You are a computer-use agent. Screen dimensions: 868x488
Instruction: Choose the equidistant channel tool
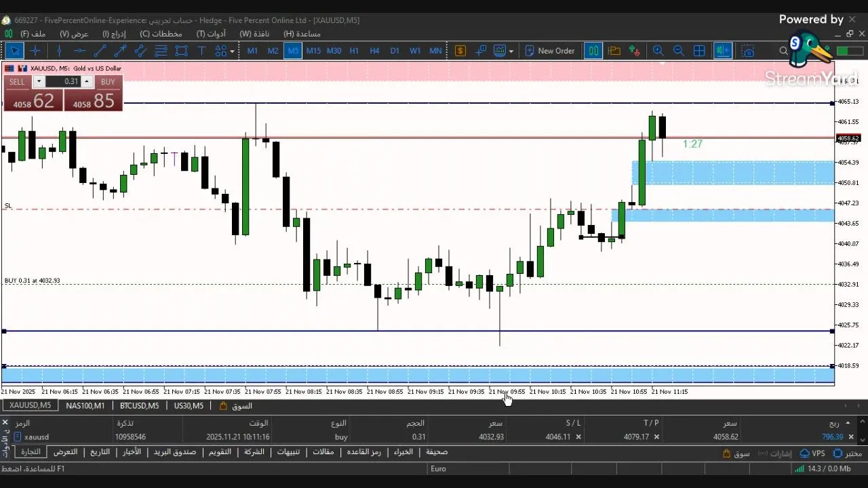pos(140,51)
